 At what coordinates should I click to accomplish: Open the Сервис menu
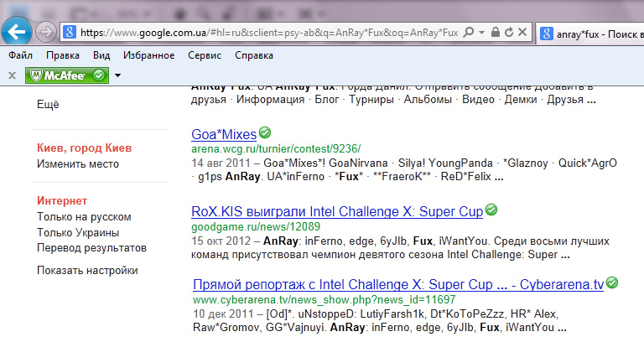coord(205,55)
